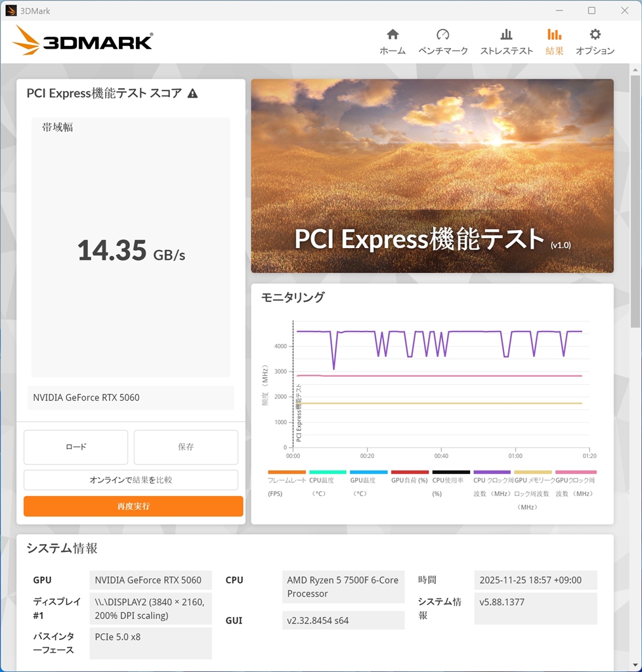The height and width of the screenshot is (672, 642).
Task: Toggle the フレームレート legend series
Action: coord(287,482)
